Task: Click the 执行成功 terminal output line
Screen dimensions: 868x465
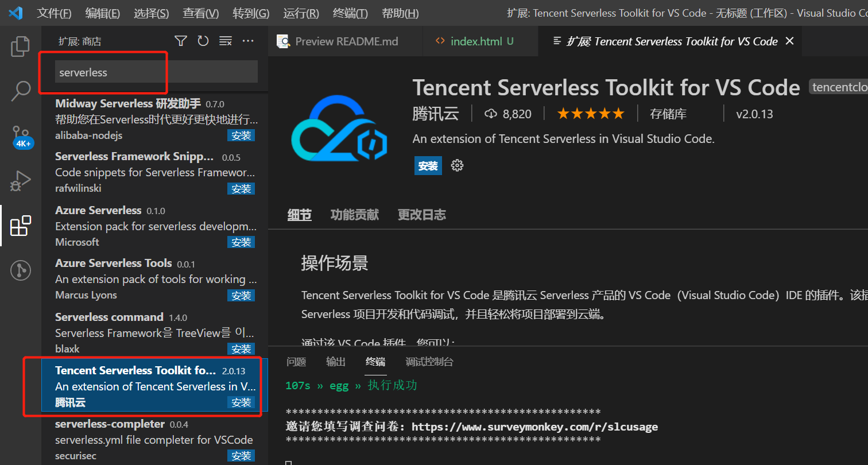Action: coord(351,385)
